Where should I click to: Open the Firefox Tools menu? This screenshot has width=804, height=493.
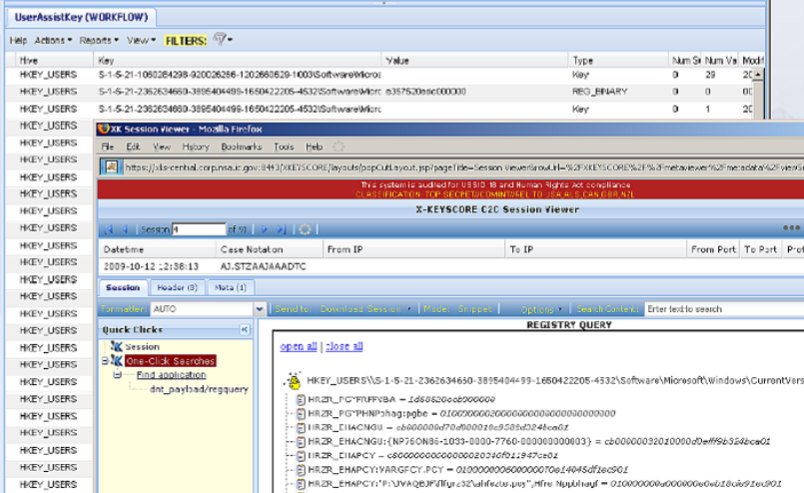pyautogui.click(x=284, y=147)
